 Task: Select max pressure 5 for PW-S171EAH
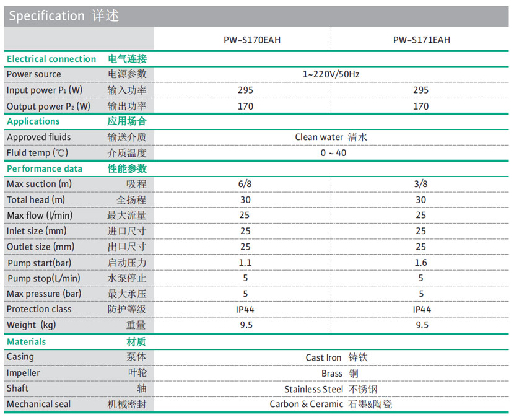(x=421, y=294)
